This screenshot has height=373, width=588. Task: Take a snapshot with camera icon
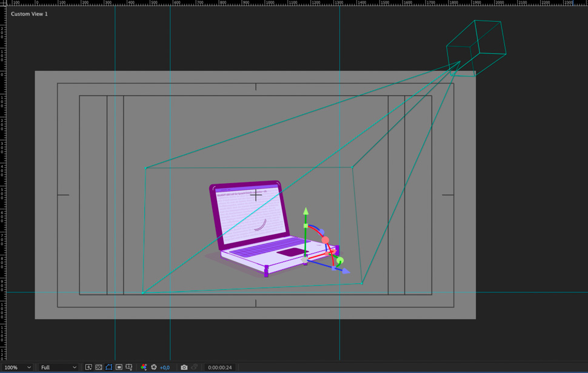[x=184, y=368]
